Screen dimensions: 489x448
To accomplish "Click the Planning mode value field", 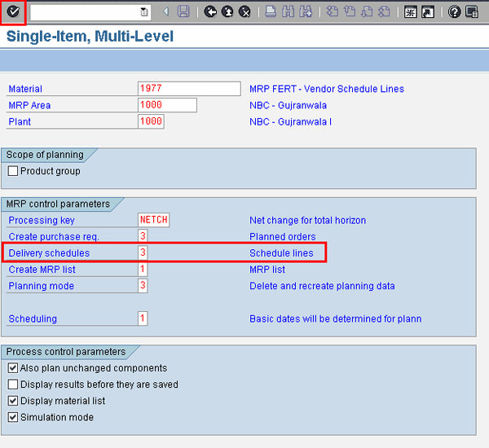I will pyautogui.click(x=143, y=286).
